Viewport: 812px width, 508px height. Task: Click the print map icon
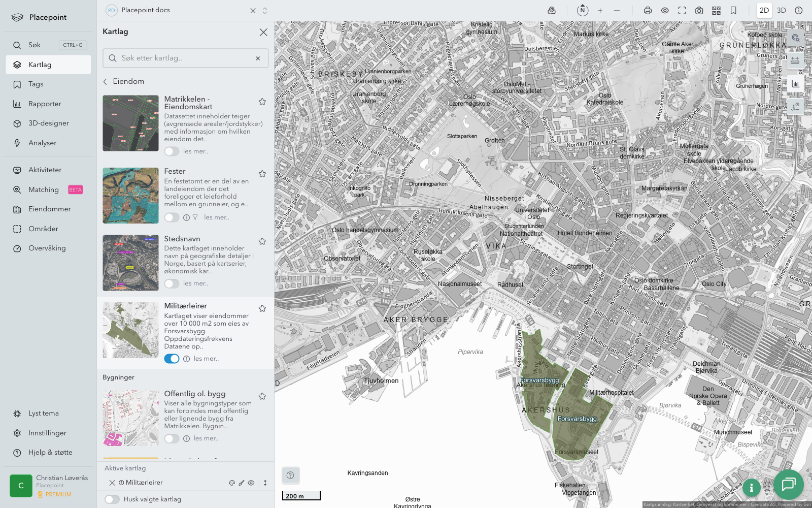(x=648, y=11)
